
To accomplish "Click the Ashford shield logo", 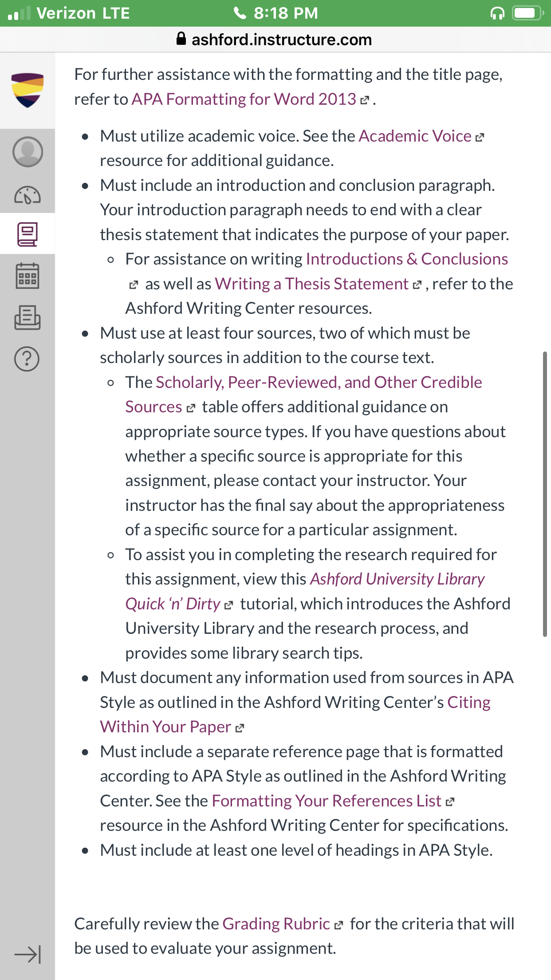I will click(x=28, y=90).
